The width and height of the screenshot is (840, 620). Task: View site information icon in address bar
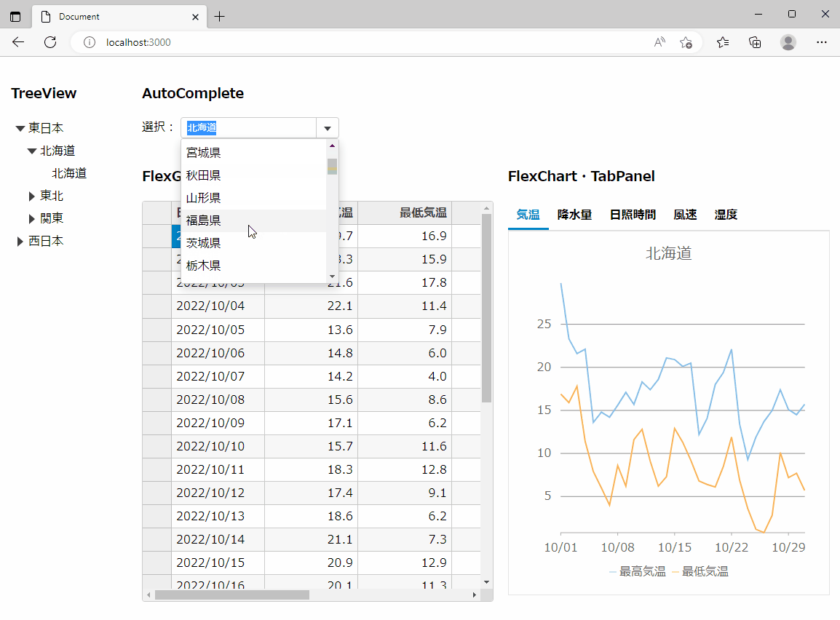90,42
